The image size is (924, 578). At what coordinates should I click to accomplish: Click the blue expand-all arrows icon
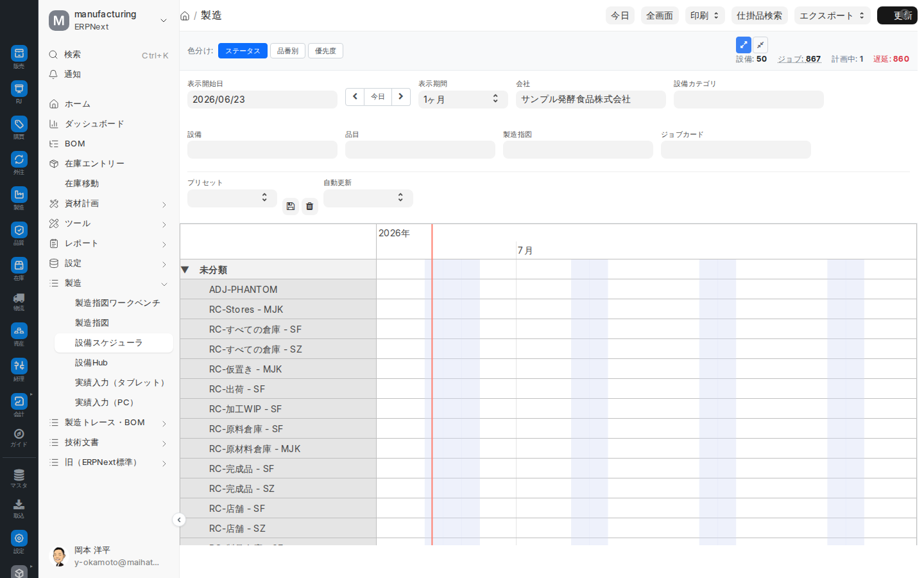point(744,45)
